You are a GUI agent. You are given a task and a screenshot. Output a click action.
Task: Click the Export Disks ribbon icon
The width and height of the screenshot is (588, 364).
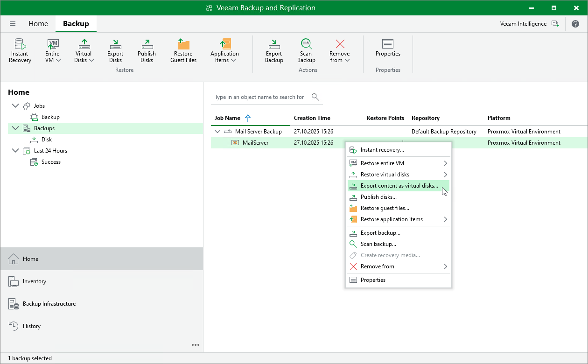[x=115, y=50]
